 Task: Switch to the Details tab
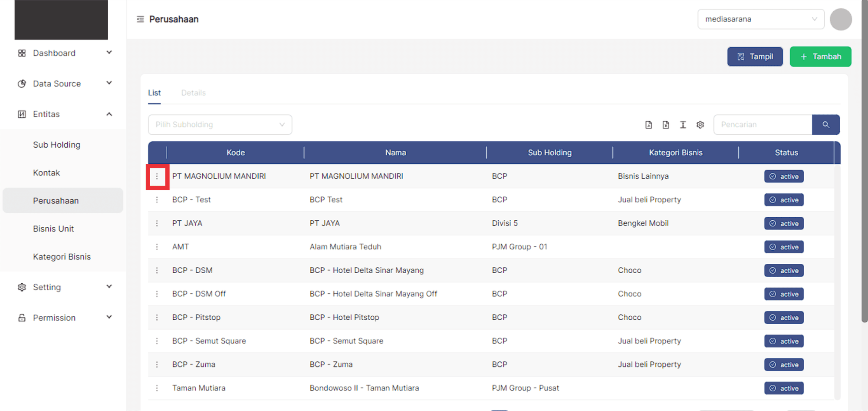coord(193,93)
